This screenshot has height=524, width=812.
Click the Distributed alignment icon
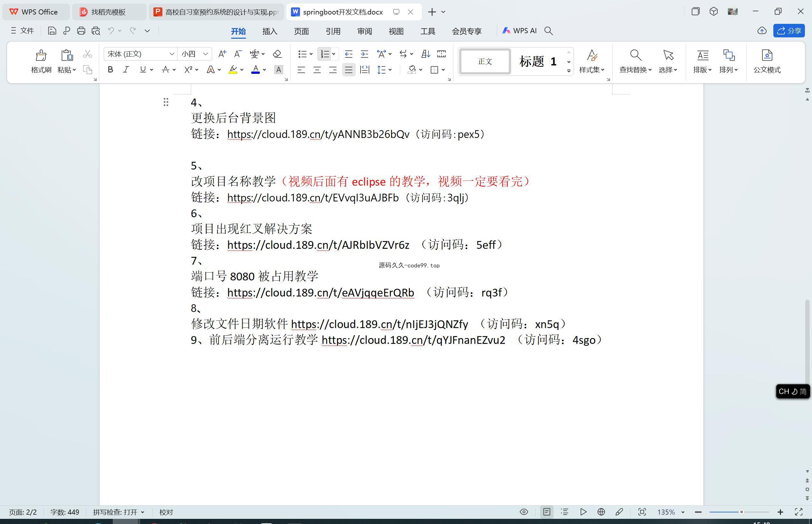364,70
